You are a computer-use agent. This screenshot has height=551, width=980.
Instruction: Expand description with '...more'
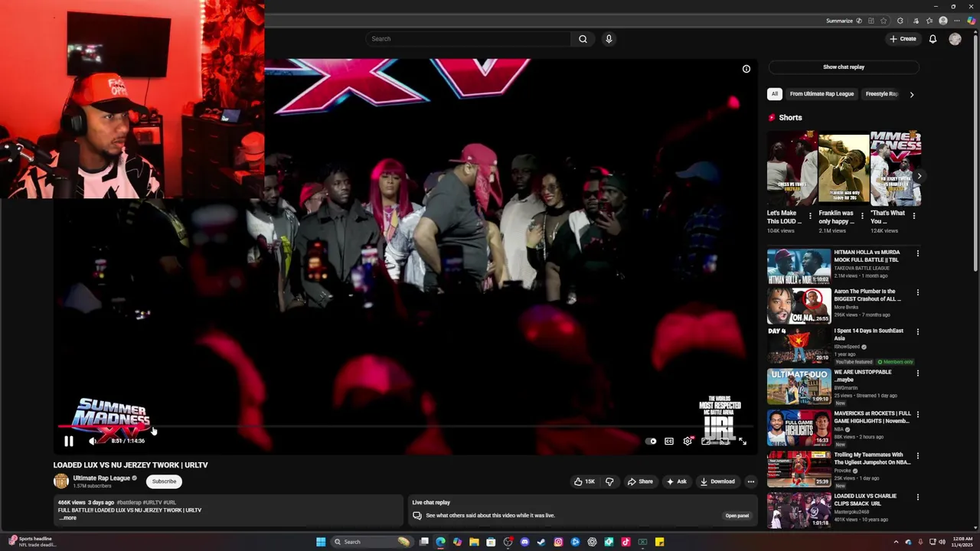68,518
